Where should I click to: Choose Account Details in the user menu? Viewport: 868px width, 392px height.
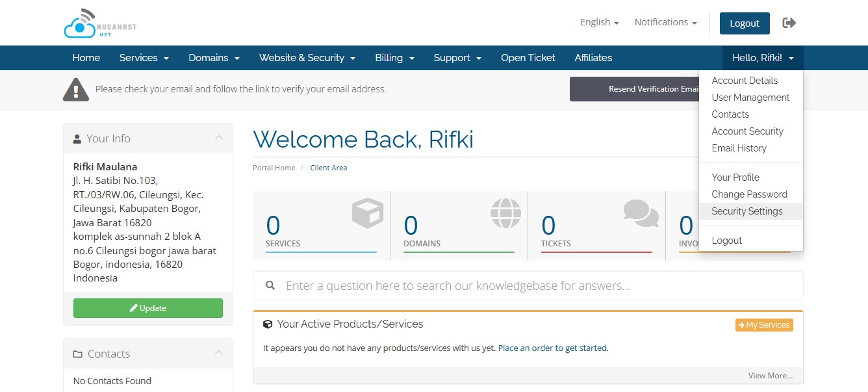(x=745, y=81)
